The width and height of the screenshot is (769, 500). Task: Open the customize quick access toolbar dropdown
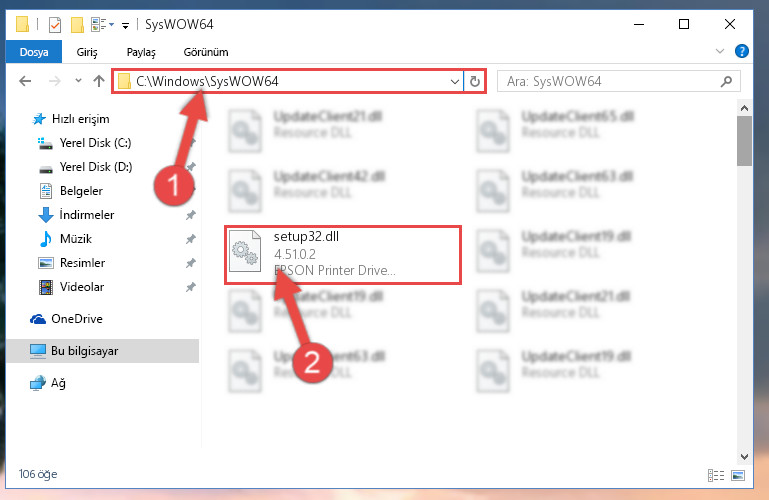126,25
